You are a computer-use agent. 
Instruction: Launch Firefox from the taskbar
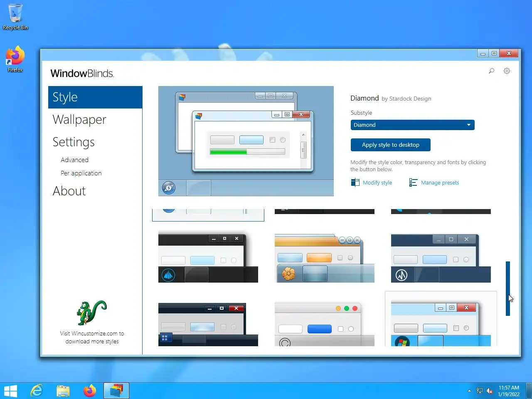click(x=90, y=391)
